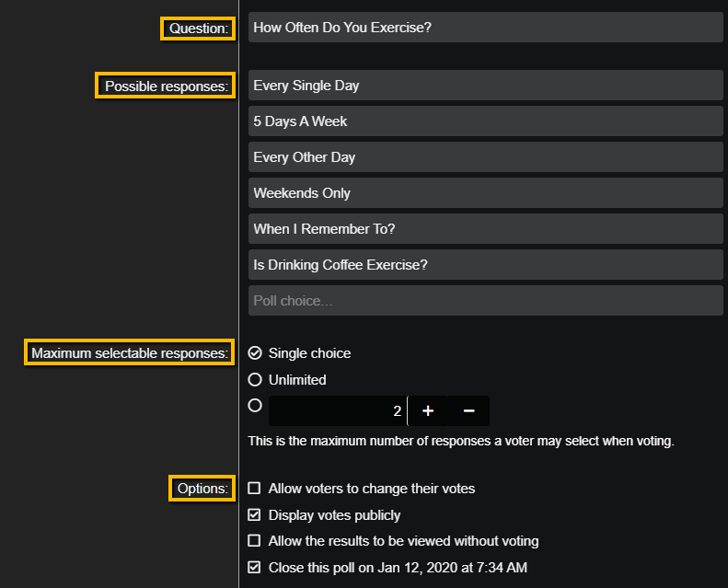Toggle the Close this poll on date checkbox

(x=255, y=568)
